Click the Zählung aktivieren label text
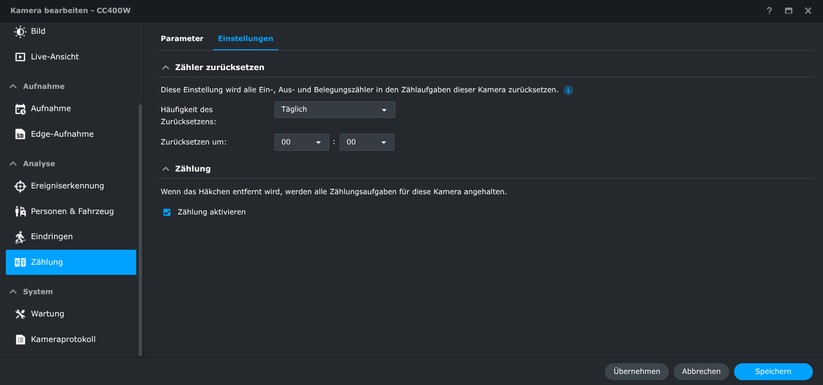The height and width of the screenshot is (385, 823). pos(212,212)
